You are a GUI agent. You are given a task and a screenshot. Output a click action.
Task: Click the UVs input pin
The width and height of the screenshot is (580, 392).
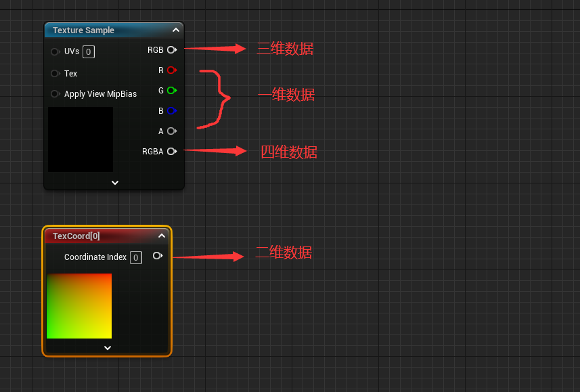[x=55, y=52]
